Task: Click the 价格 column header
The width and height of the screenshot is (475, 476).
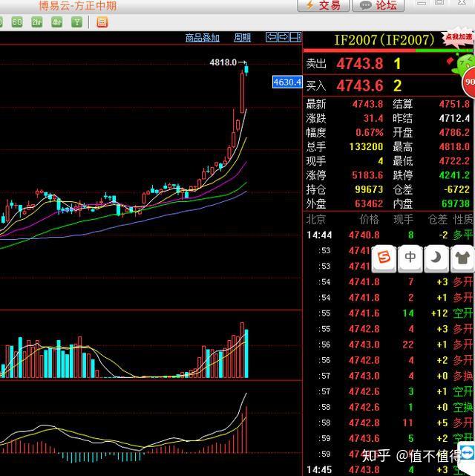Action: (x=369, y=219)
